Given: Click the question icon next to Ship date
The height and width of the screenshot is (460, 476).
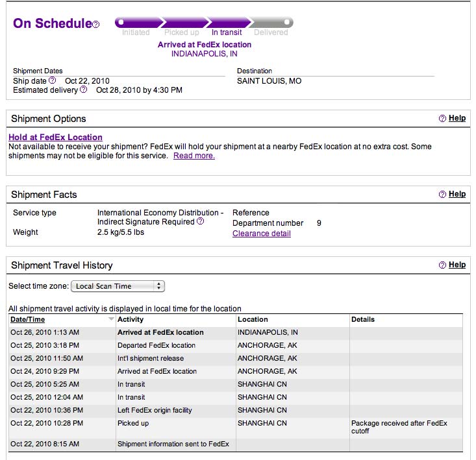Looking at the screenshot, I should tap(52, 80).
